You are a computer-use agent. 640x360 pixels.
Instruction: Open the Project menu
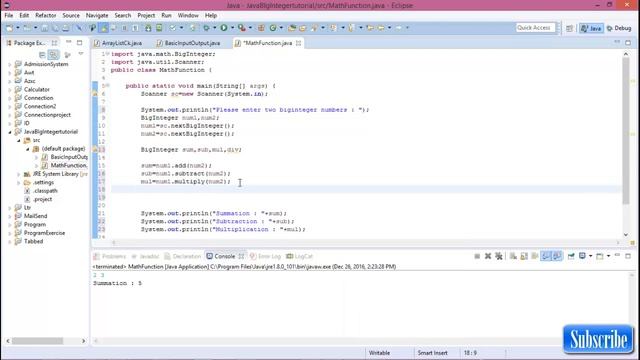tap(146, 16)
